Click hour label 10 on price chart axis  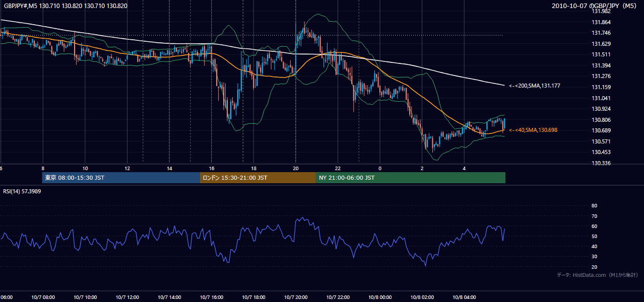[85, 168]
